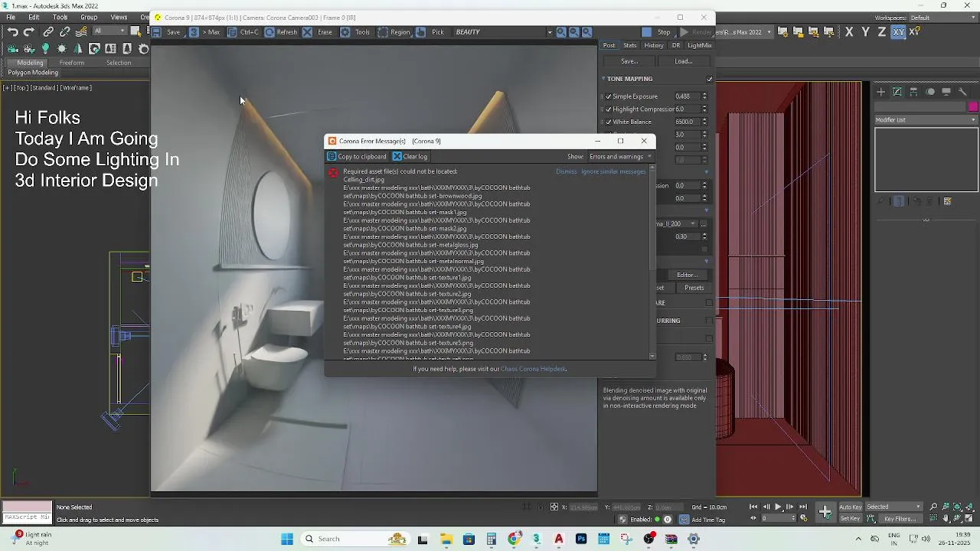Click Configure Modifier Sets icon under modifier stack

coord(947,201)
